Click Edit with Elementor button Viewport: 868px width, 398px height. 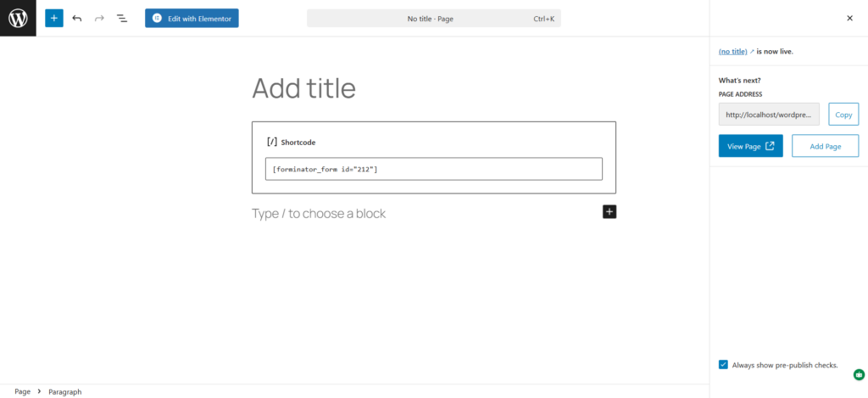192,18
